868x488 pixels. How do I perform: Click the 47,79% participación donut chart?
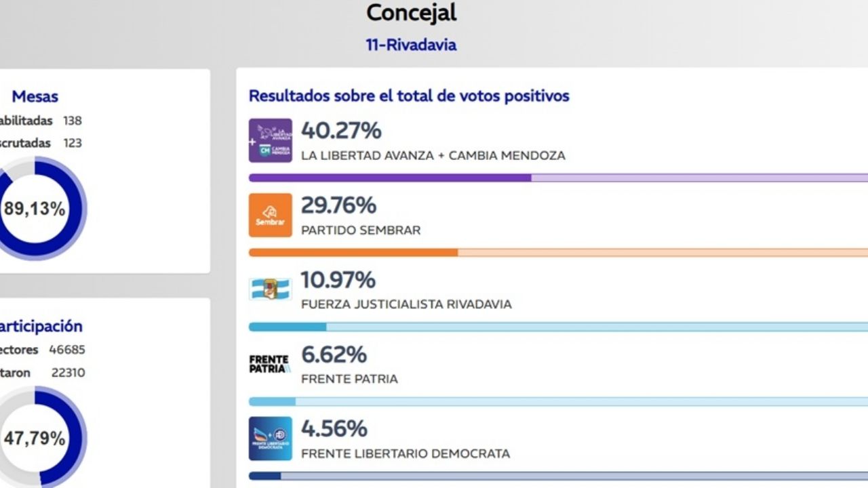coord(35,438)
